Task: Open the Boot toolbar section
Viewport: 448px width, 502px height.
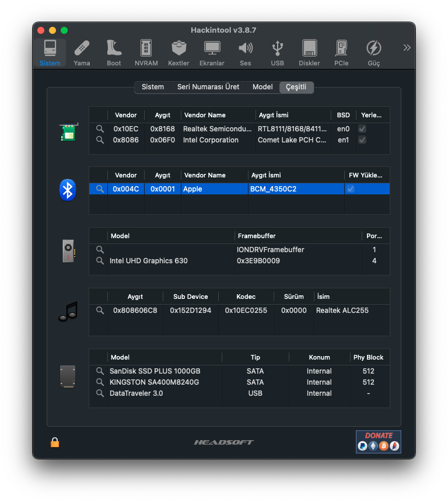Action: pyautogui.click(x=114, y=53)
